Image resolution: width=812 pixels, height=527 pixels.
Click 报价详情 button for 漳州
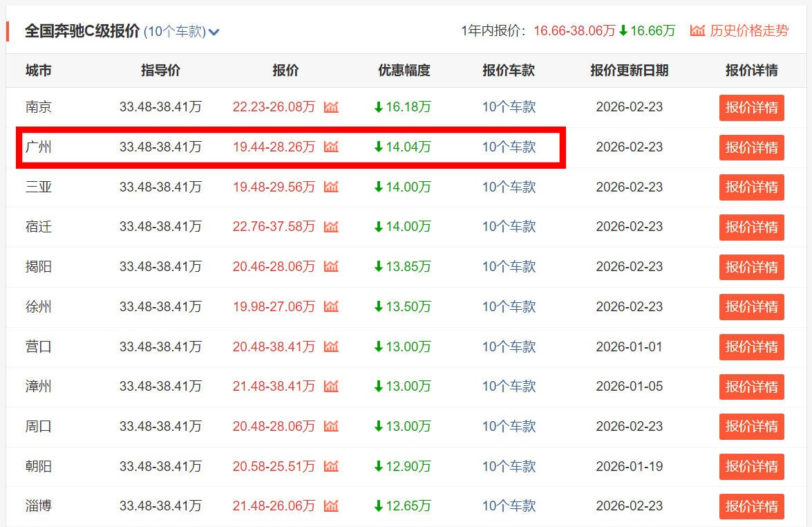click(x=751, y=387)
